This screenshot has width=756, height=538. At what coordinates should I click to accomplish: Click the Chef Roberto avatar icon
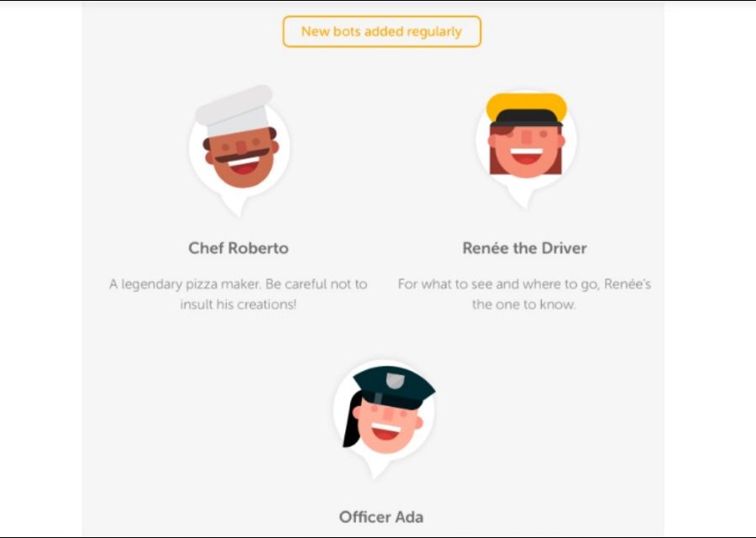(239, 150)
